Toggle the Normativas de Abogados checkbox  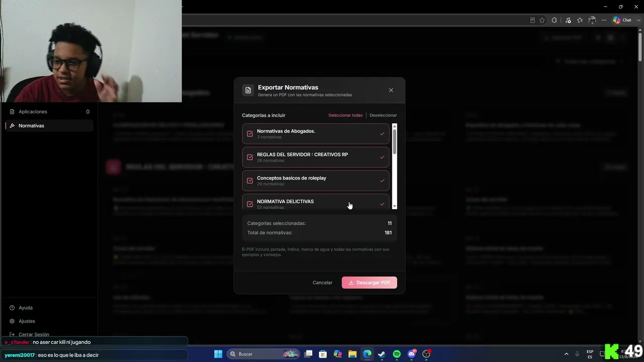coord(250,134)
